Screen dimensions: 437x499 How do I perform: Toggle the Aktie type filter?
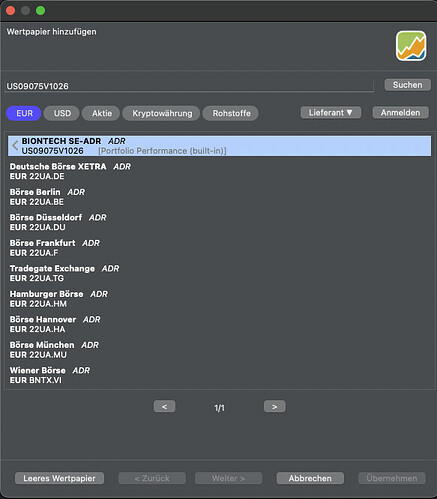click(101, 113)
